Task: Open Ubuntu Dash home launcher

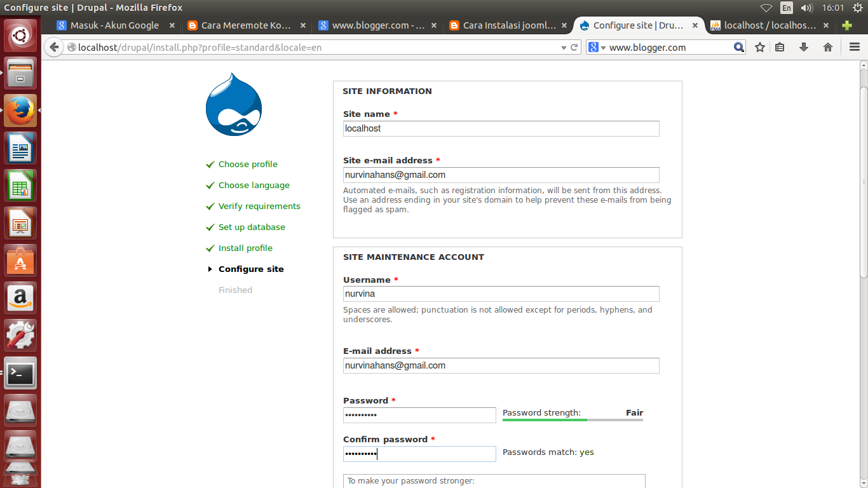Action: (x=20, y=36)
